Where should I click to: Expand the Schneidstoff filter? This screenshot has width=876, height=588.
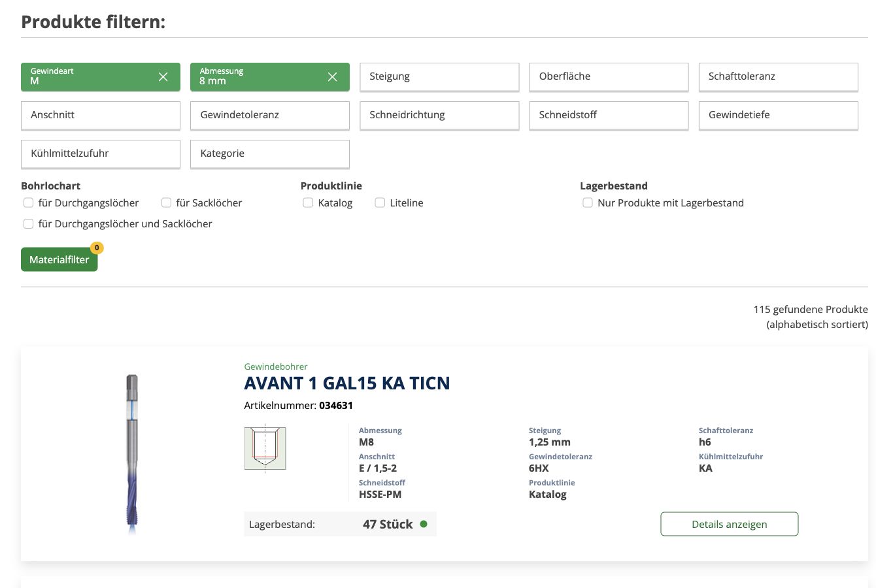click(x=609, y=115)
